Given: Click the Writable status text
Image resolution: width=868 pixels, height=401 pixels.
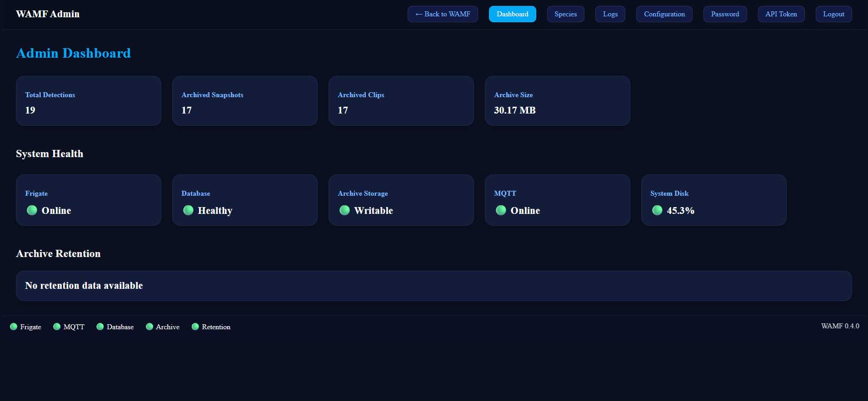Looking at the screenshot, I should pos(374,210).
